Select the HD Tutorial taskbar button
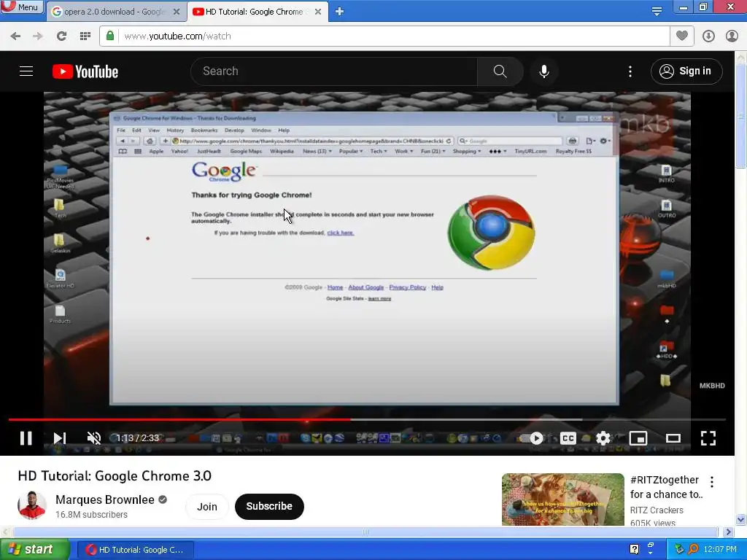Screen dimensions: 747x560 pyautogui.click(x=135, y=550)
